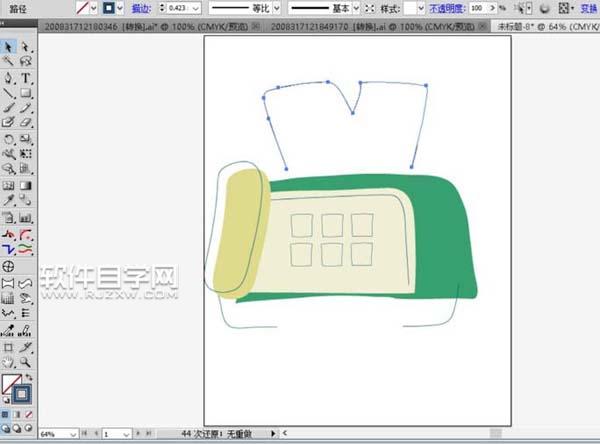
Task: Select the Hand tool
Action: (9, 361)
